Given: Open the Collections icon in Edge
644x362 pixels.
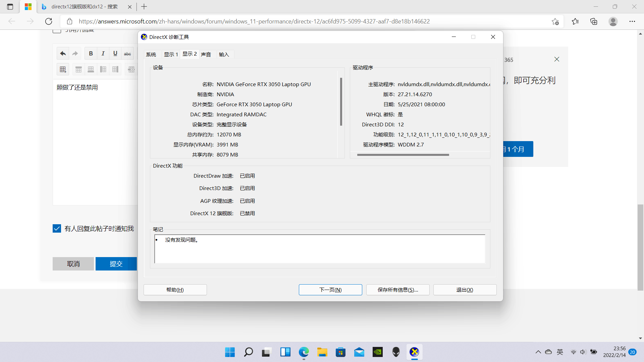Looking at the screenshot, I should coord(594,21).
